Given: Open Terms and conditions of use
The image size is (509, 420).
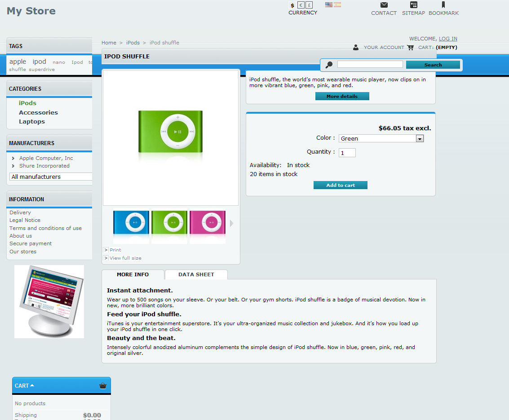Looking at the screenshot, I should point(45,228).
